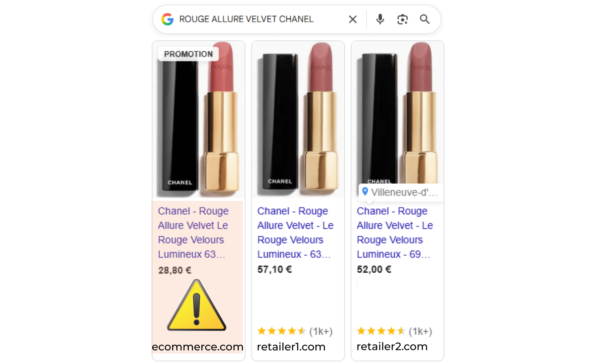
Task: Open first product title priced 28,80 €
Action: [193, 232]
